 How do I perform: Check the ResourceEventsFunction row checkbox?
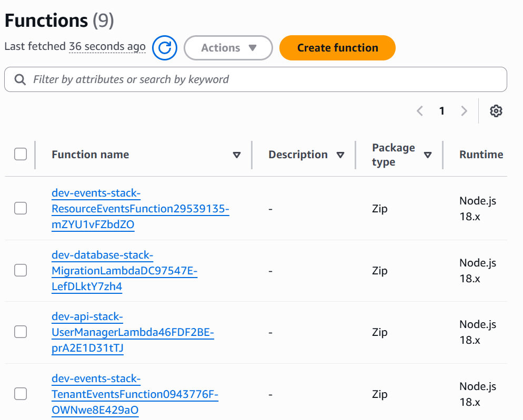click(21, 208)
